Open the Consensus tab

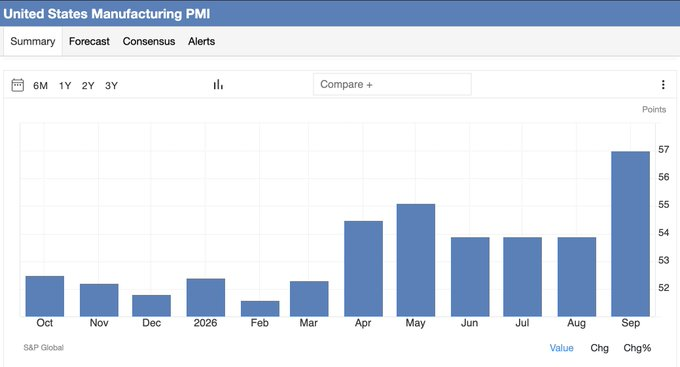click(x=149, y=42)
